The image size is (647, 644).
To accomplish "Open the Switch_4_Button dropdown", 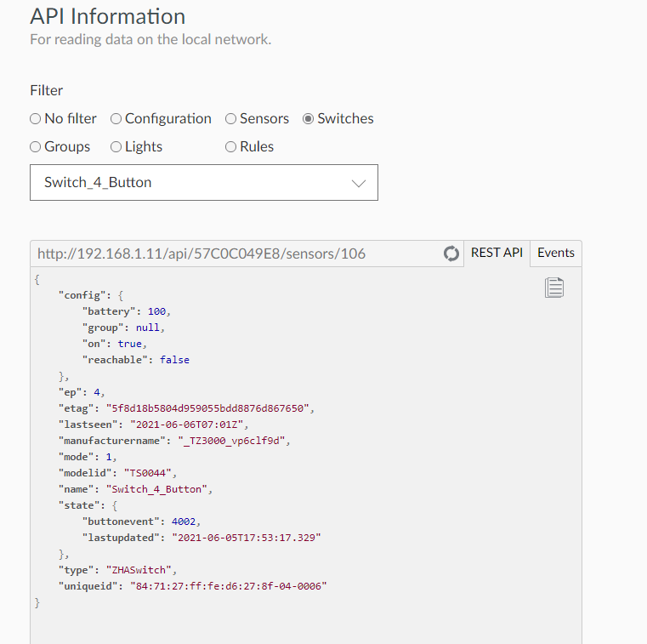I will coord(204,182).
